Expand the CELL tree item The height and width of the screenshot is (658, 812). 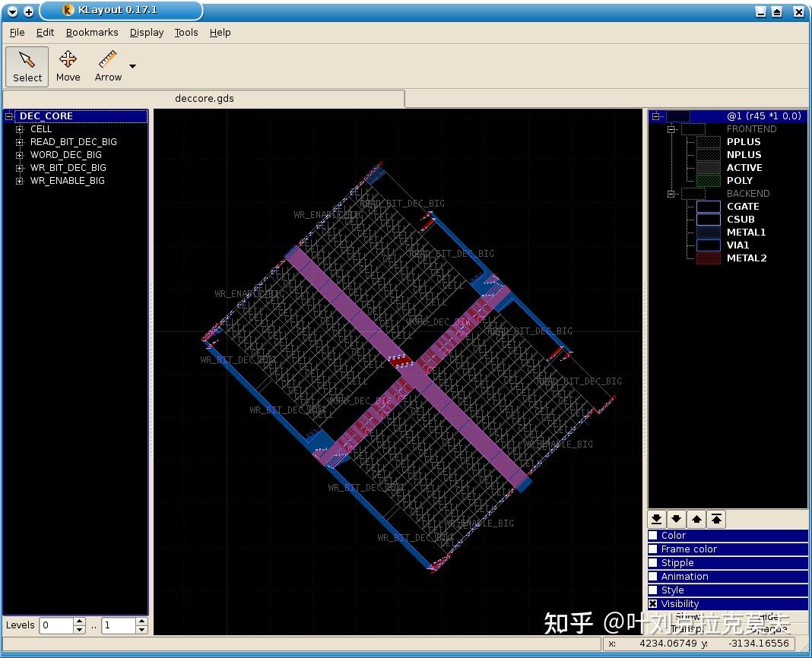(x=19, y=129)
